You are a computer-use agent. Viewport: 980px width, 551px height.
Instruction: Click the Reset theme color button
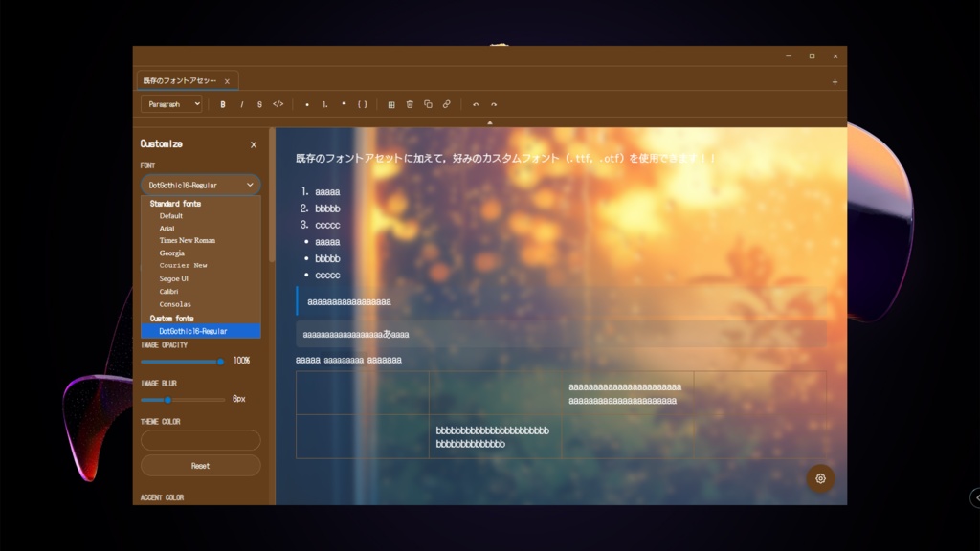[x=201, y=466]
